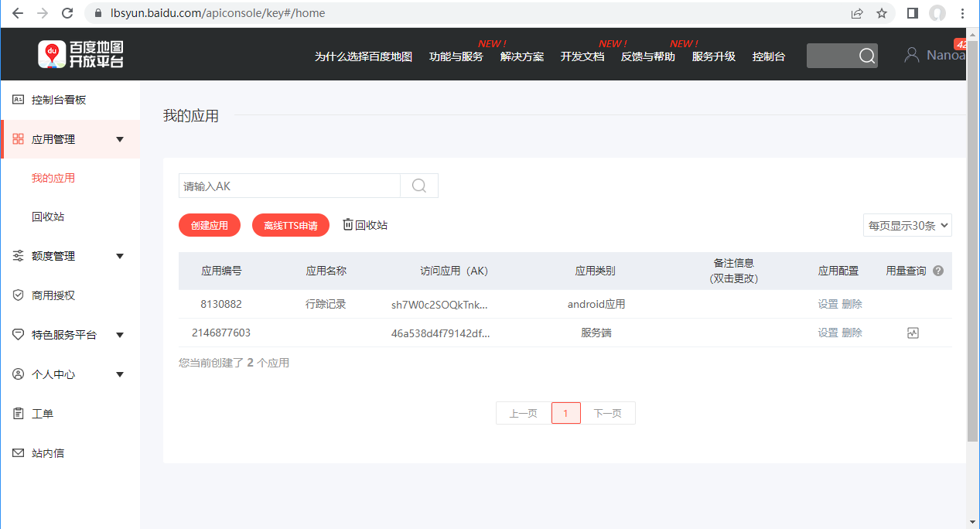This screenshot has width=980, height=529.
Task: Open 开发文档 menu
Action: (582, 56)
